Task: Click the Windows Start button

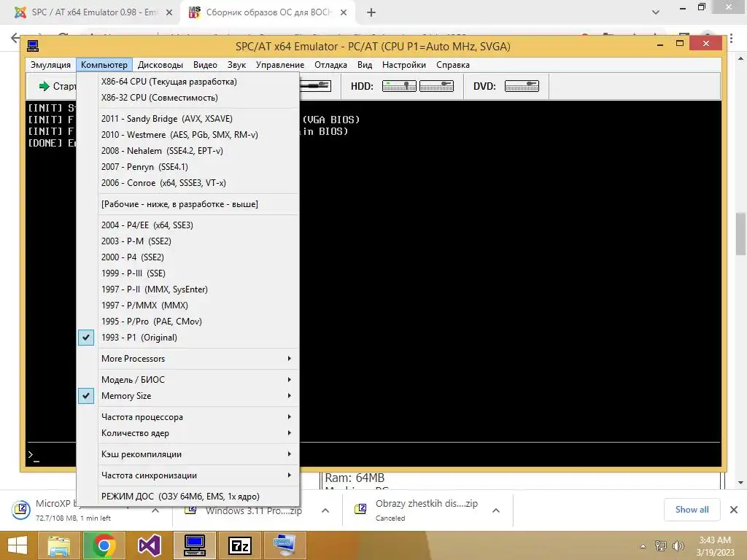Action: tap(18, 545)
